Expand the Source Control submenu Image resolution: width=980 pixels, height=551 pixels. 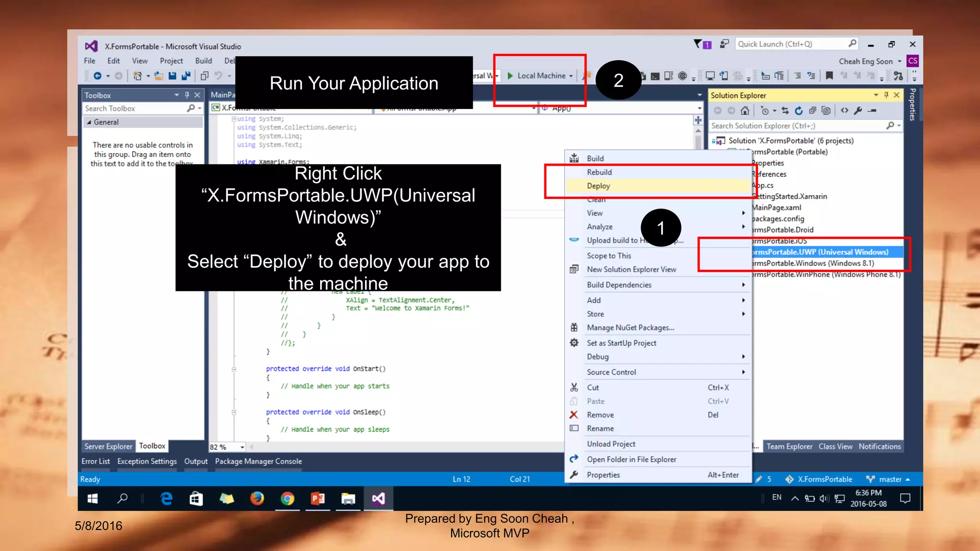pyautogui.click(x=658, y=372)
